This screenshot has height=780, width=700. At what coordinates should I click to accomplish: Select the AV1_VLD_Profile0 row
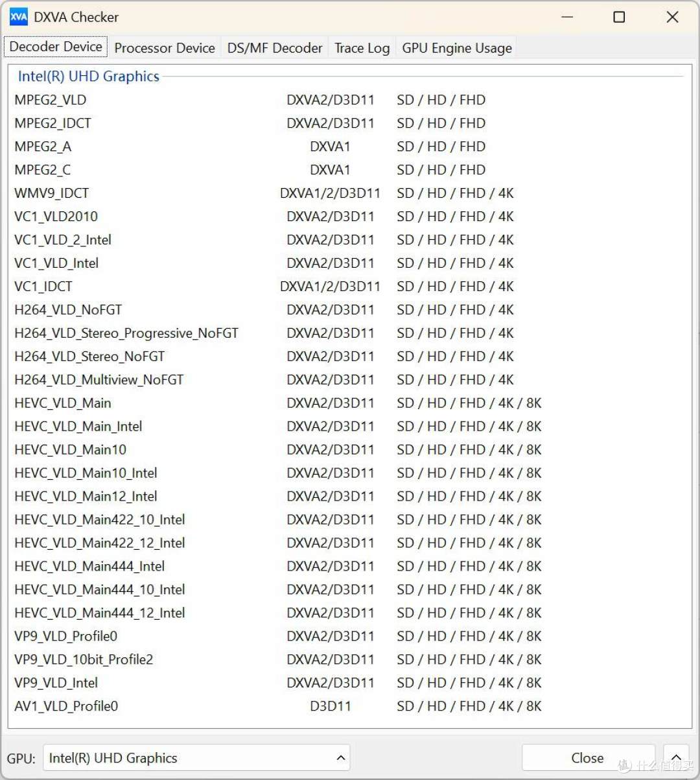[349, 707]
